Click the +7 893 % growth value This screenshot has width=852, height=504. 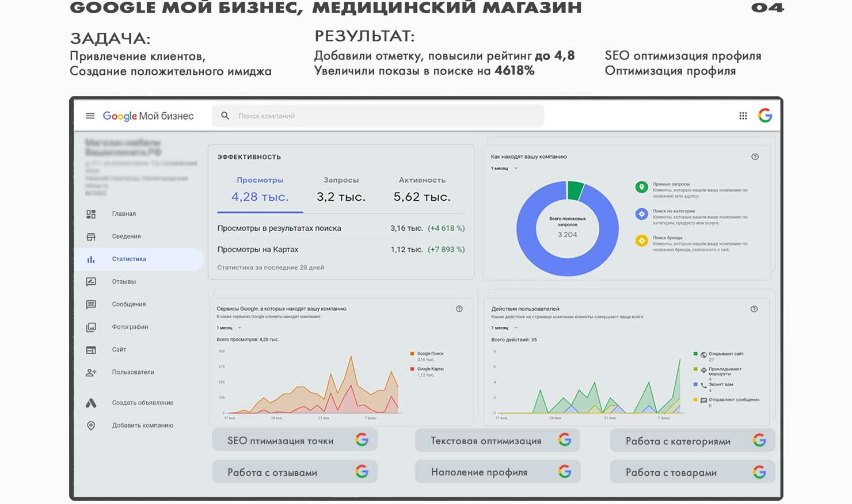pyautogui.click(x=446, y=250)
